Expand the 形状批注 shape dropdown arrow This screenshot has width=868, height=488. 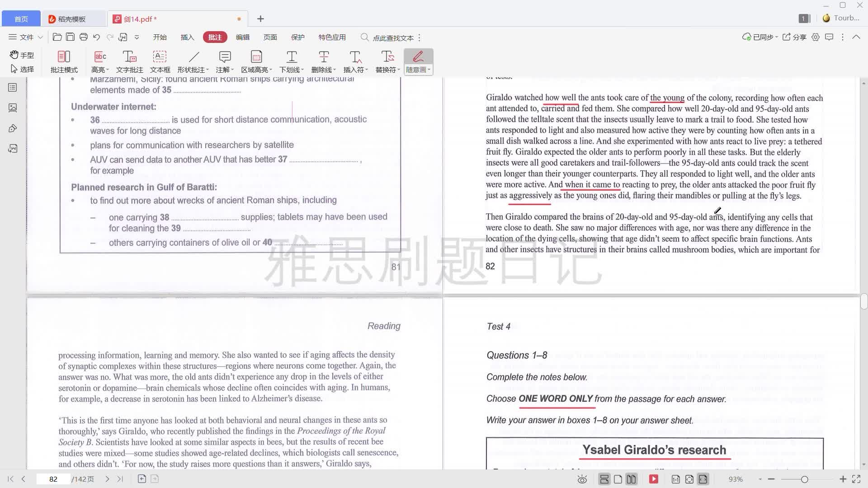tap(208, 70)
